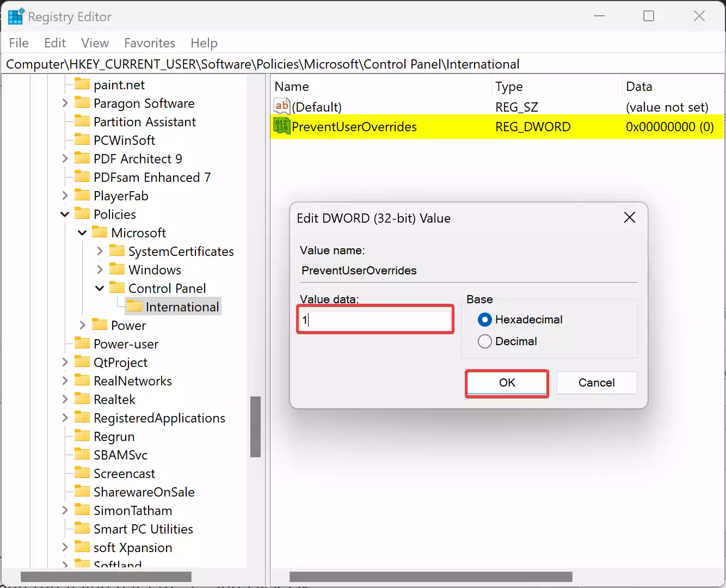Select the Decimal base option
Viewport: 726px width, 588px height.
(x=484, y=341)
